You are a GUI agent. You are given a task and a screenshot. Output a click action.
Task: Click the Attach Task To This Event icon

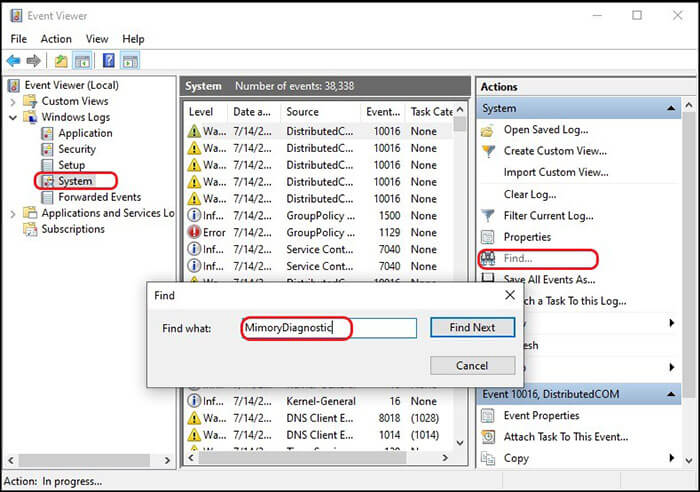coord(488,437)
